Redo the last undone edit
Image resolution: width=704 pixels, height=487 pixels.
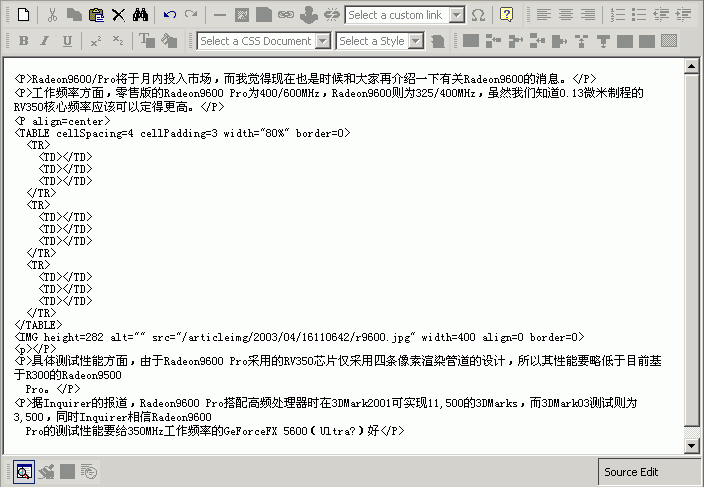coord(191,15)
